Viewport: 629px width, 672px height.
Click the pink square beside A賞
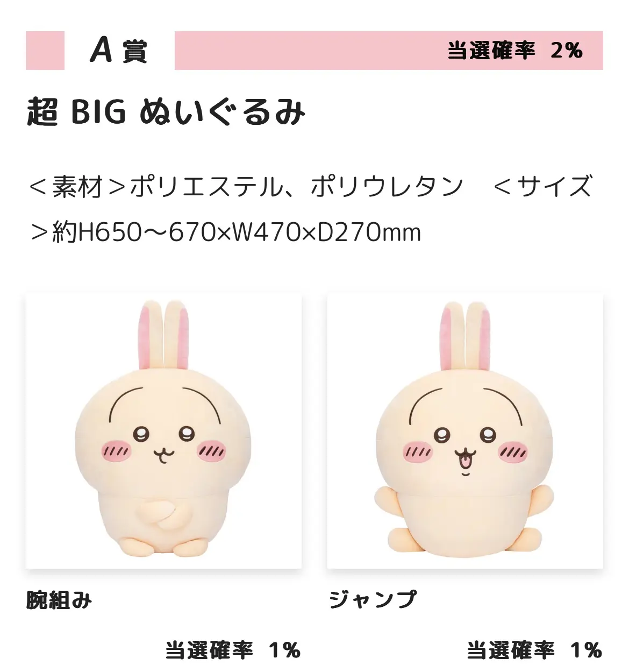click(x=45, y=51)
